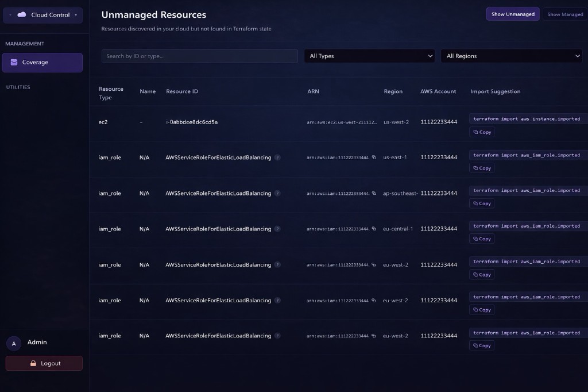
Task: Copy the import command for the us-east-1 row
Action: coord(482,168)
